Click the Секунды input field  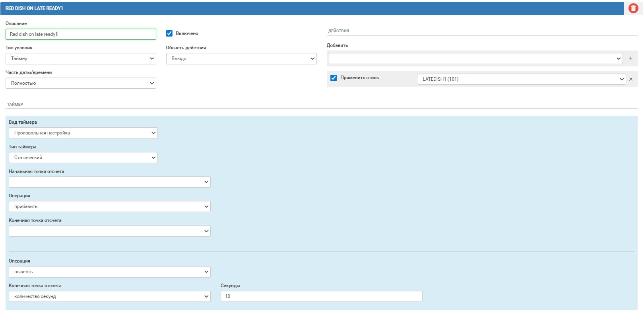[321, 296]
